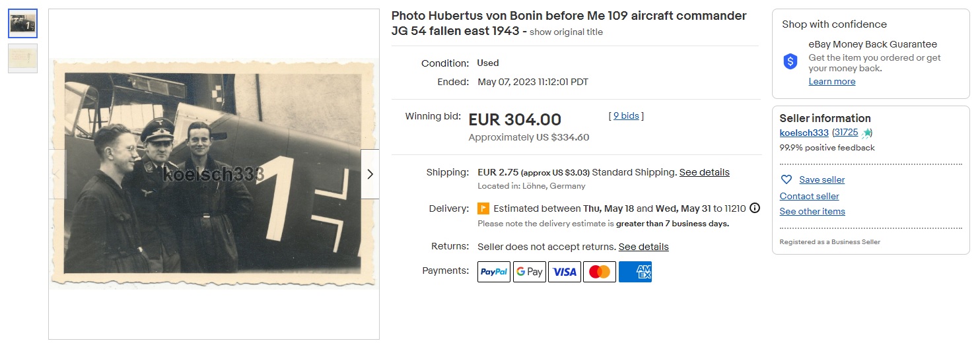Click the Google Pay payment icon
The width and height of the screenshot is (980, 349).
coord(529,272)
